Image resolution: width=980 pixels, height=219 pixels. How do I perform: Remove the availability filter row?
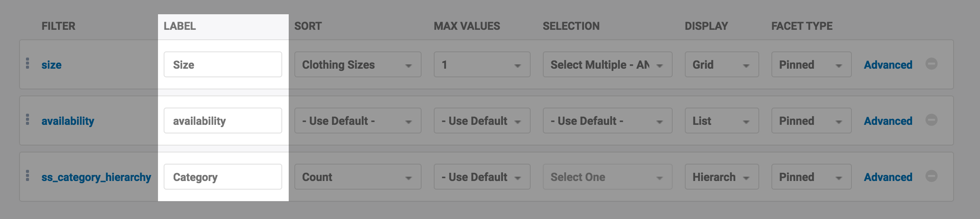click(932, 120)
